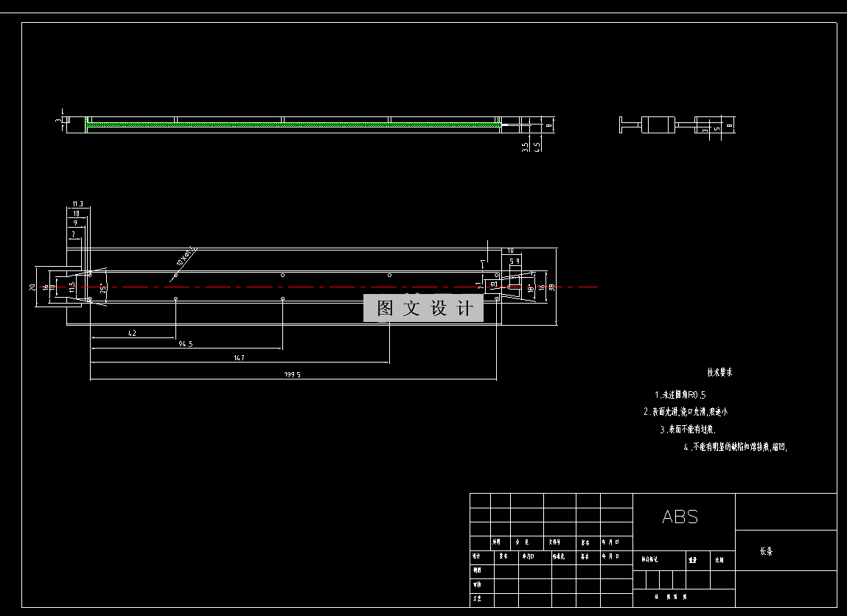Select the 7 dimension above left end
The image size is (847, 616).
(x=74, y=234)
